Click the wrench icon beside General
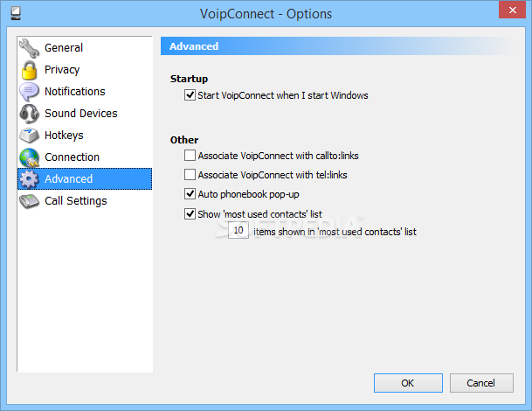Image resolution: width=532 pixels, height=411 pixels. click(30, 48)
